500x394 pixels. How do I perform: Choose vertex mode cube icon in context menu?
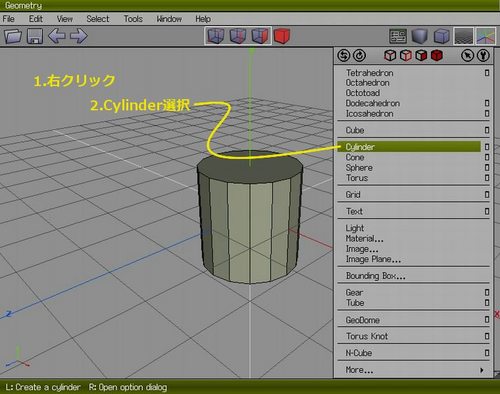tap(390, 56)
